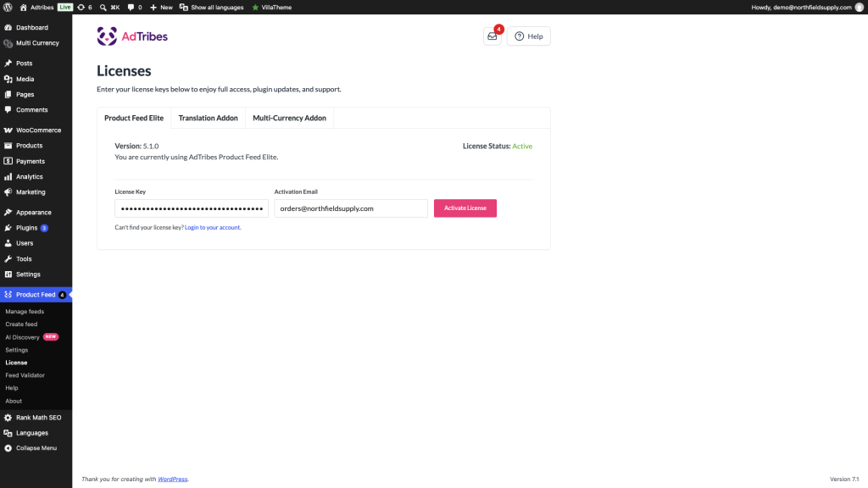Open Settings in main sidebar
Viewport: 868px width, 488px height.
pos(36,274)
